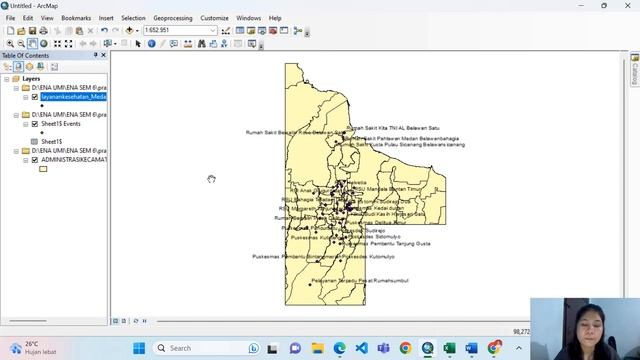Select the HTML Popup tool
This screenshot has width=640, height=360.
click(x=174, y=44)
